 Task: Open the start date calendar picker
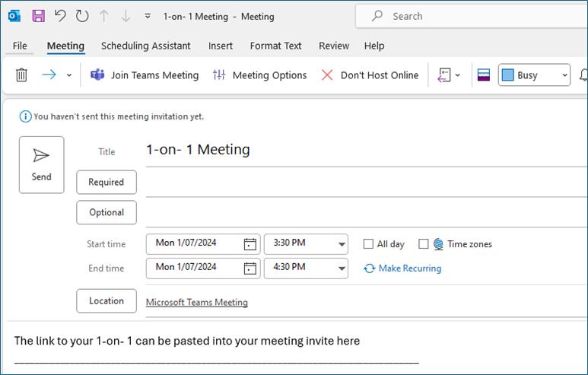pos(250,244)
